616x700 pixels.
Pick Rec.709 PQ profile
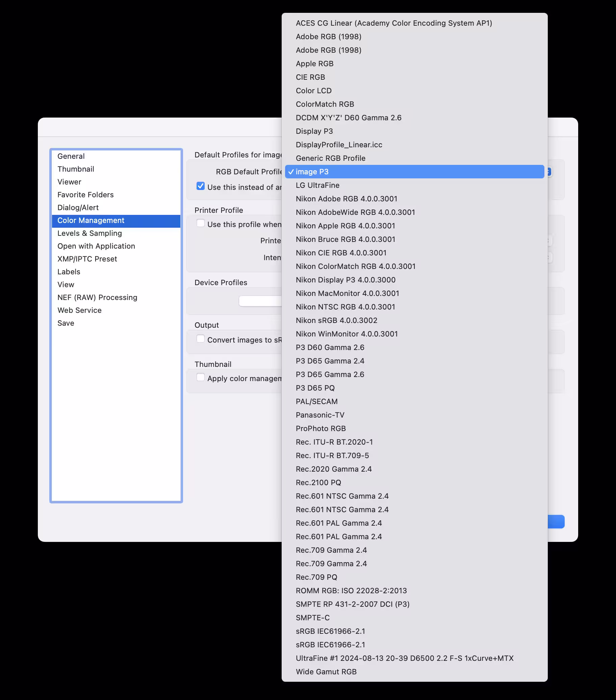coord(414,577)
